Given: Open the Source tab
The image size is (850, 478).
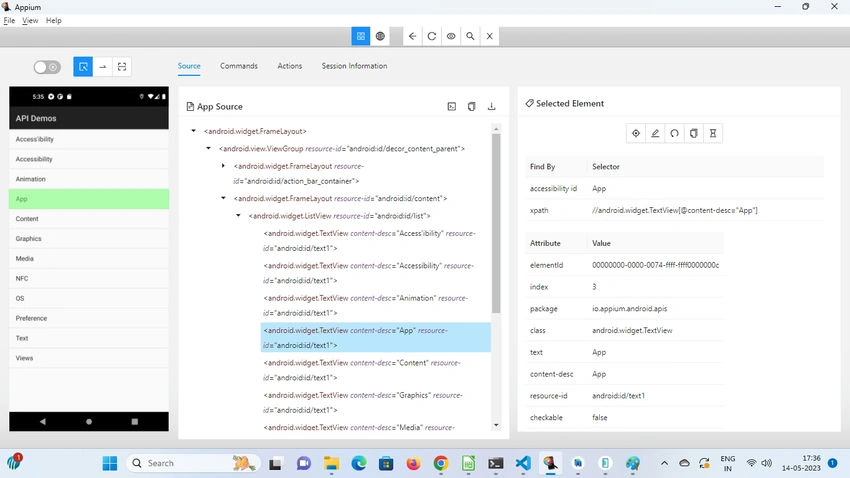Looking at the screenshot, I should click(x=189, y=66).
